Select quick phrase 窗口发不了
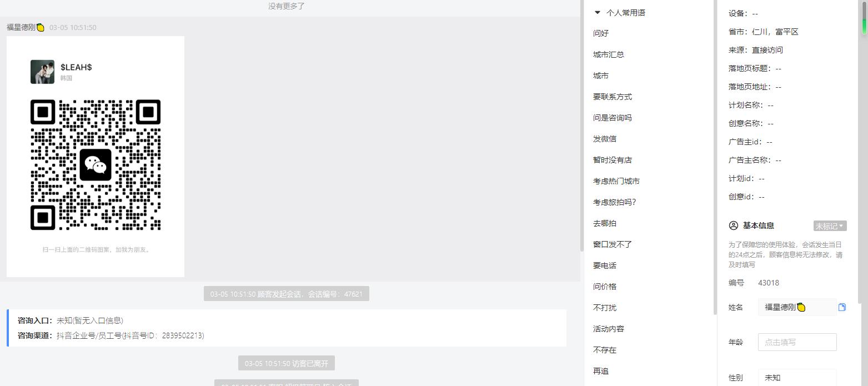 (x=613, y=244)
